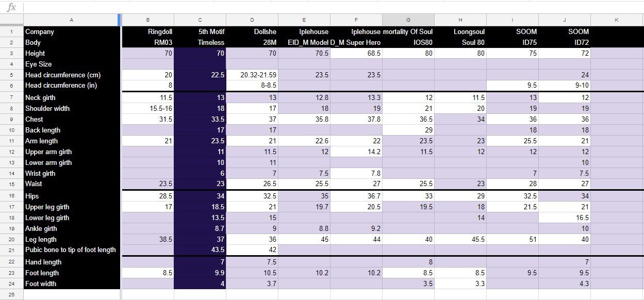The image size is (644, 300).
Task: Click the "Shoulder width" row label
Action: click(72, 108)
